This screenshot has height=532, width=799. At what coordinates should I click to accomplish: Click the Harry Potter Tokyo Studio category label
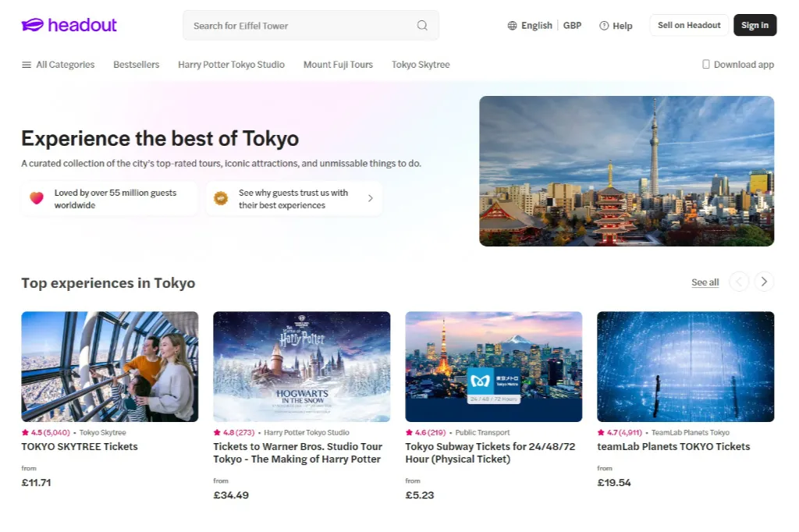pyautogui.click(x=306, y=433)
